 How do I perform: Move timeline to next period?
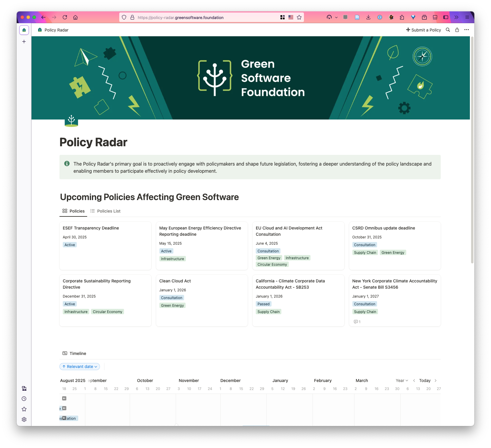click(x=436, y=381)
